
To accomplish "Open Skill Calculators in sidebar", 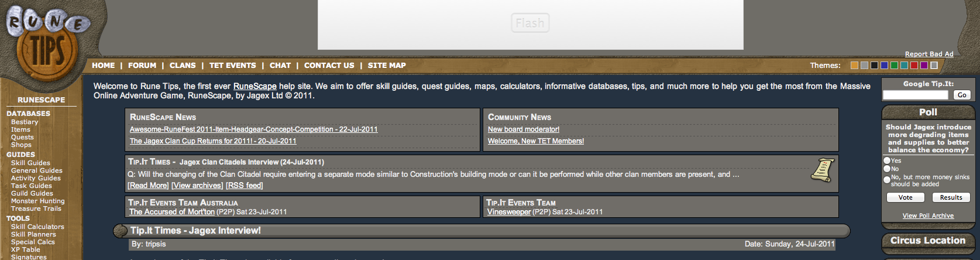I will pyautogui.click(x=37, y=227).
